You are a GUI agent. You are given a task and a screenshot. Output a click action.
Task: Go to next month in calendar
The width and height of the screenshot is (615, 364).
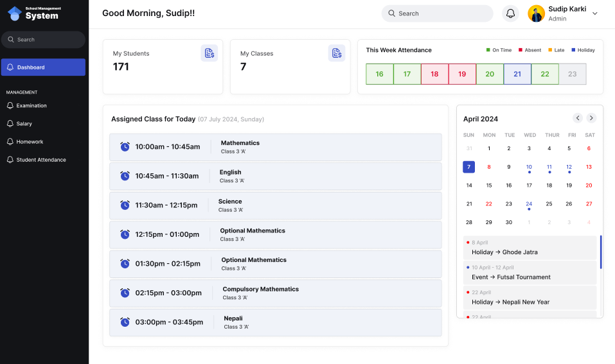591,118
